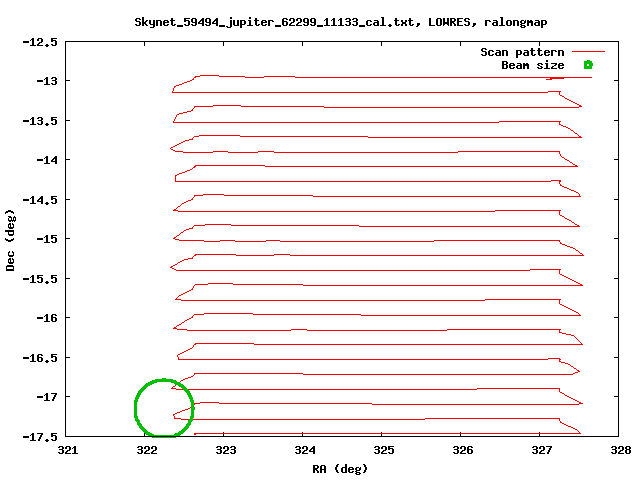Click the x-axis tick label 328
Viewport: 640px width, 480px height.
pyautogui.click(x=621, y=450)
